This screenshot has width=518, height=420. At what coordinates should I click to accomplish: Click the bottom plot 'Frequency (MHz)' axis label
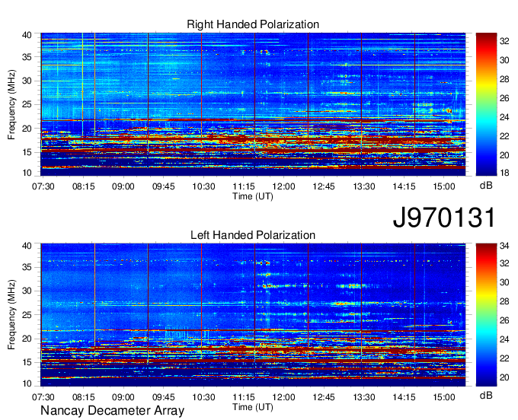pos(11,315)
